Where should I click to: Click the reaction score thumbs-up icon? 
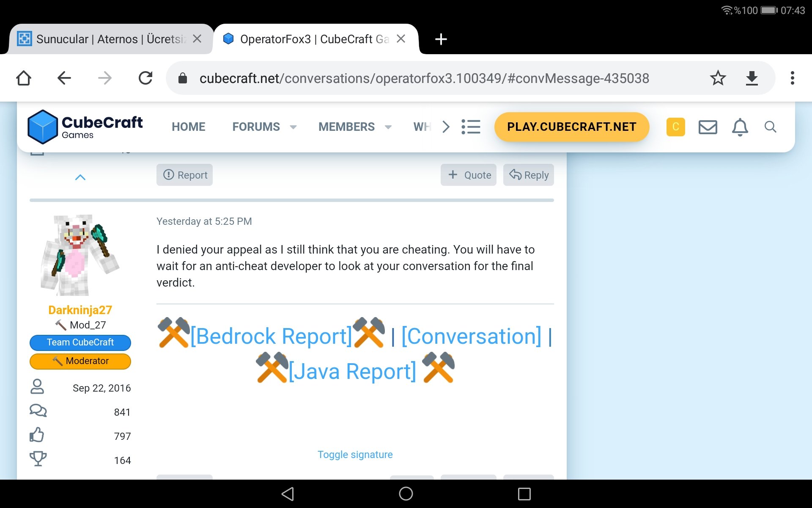[37, 435]
